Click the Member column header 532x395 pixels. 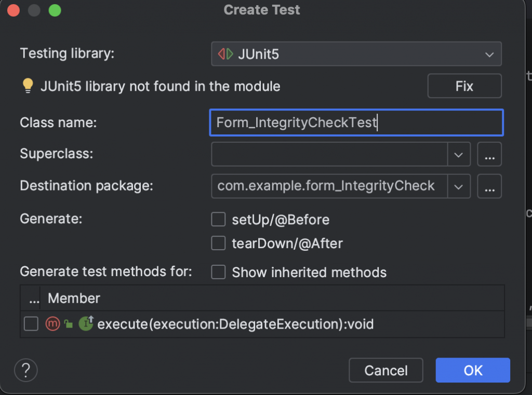tap(74, 298)
